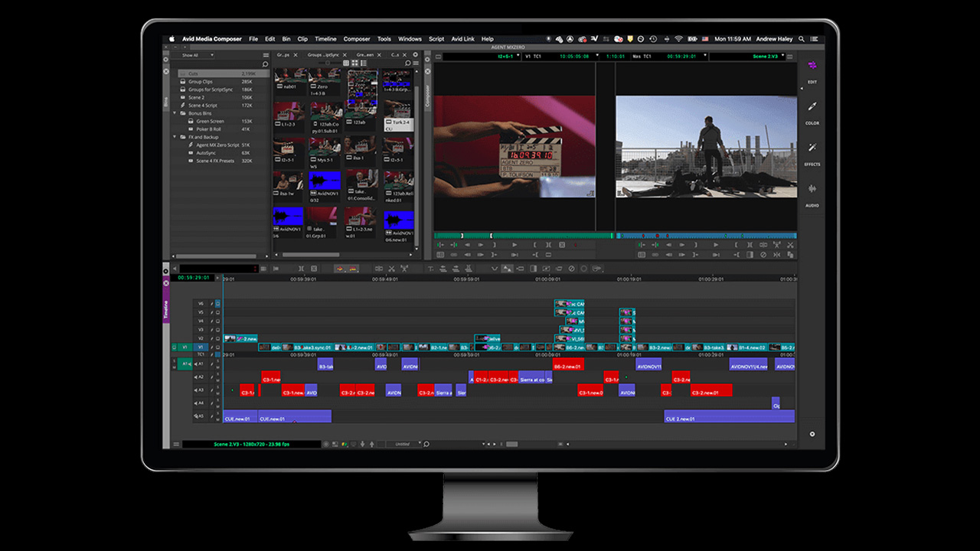The image size is (980, 551).
Task: Switch bin to frame view
Action: pyautogui.click(x=354, y=63)
